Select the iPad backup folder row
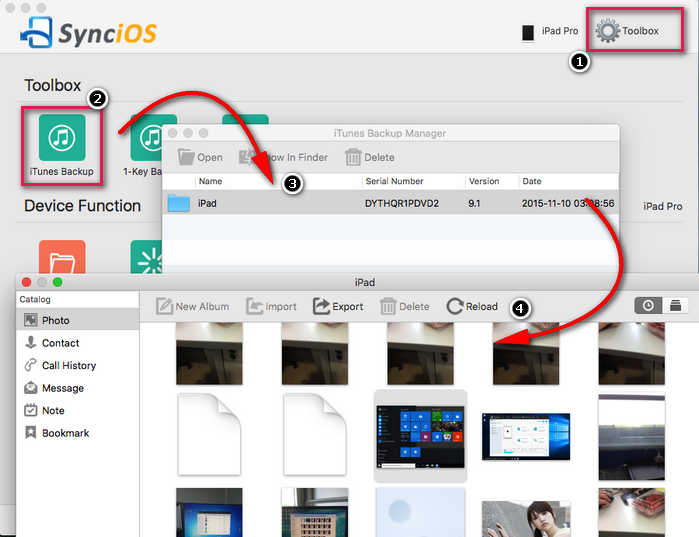This screenshot has height=537, width=699. click(x=391, y=204)
